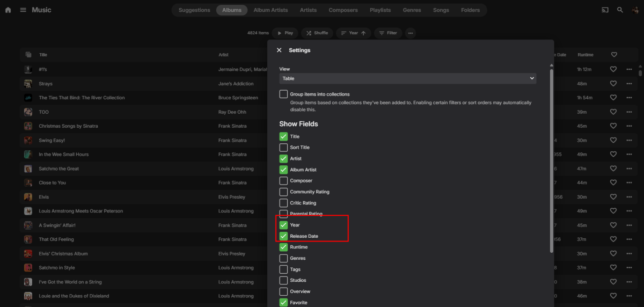Change sort order via the Year button
Screen dimensions: 644x307
point(353,33)
